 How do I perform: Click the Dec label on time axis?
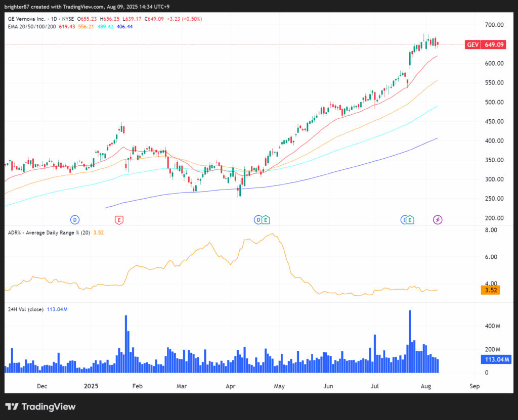(x=42, y=386)
